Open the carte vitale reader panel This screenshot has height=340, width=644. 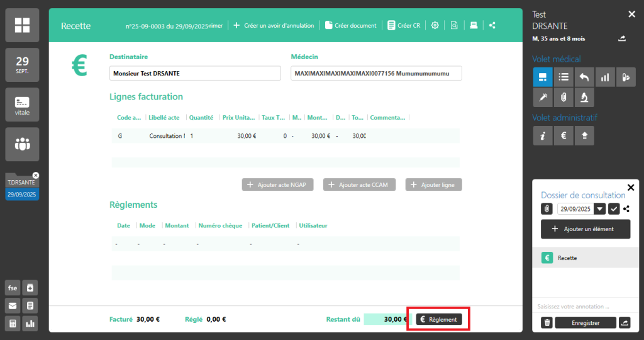click(22, 105)
